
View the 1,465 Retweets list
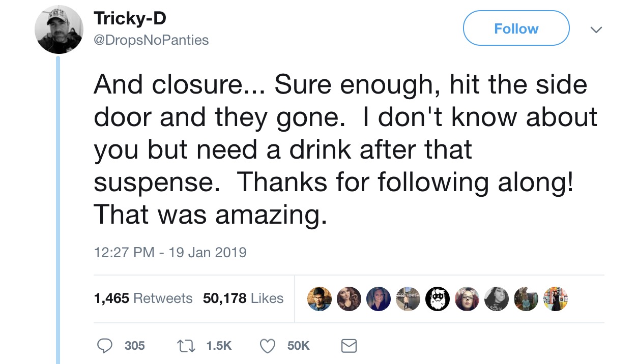click(143, 298)
